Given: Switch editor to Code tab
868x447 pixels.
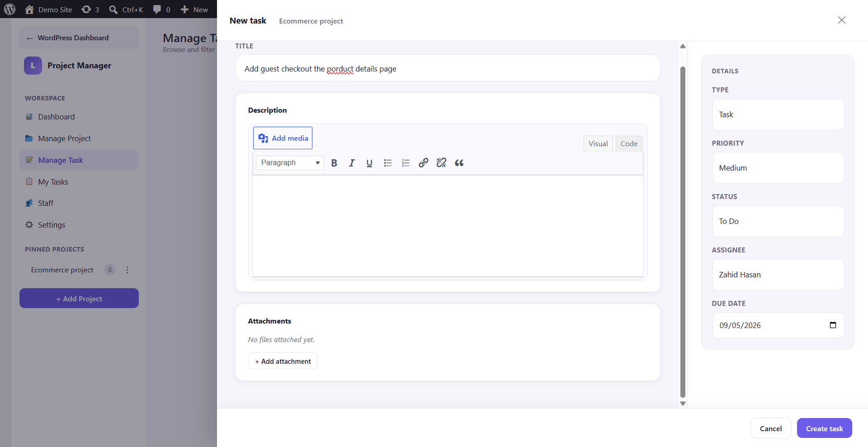Looking at the screenshot, I should 629,144.
